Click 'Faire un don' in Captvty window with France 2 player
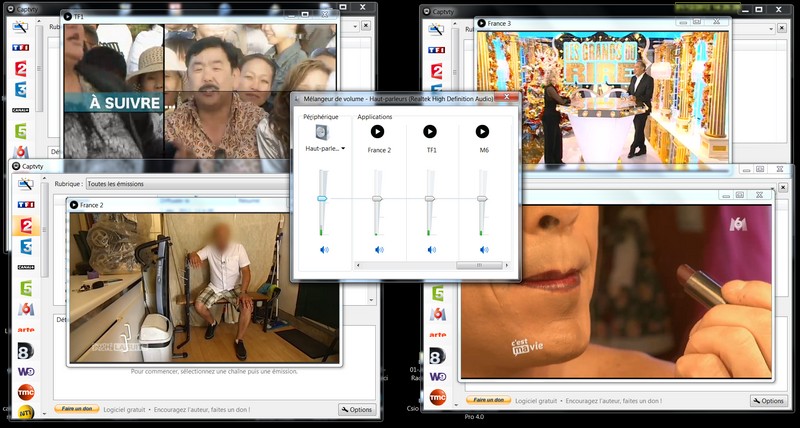 [77, 409]
